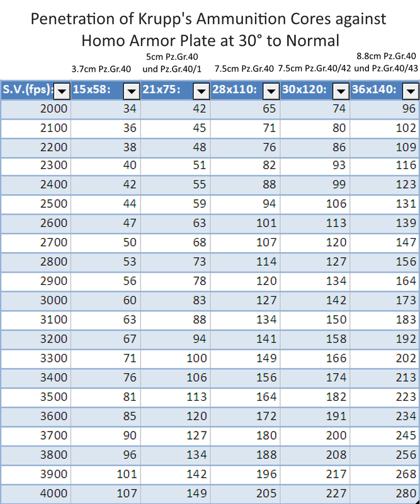
Task: Select 15x58 value 81 in row 3500
Action: pos(106,398)
